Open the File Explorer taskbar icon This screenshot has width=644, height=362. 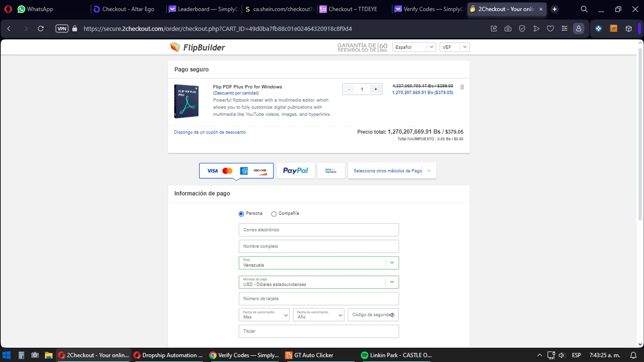(x=49, y=355)
